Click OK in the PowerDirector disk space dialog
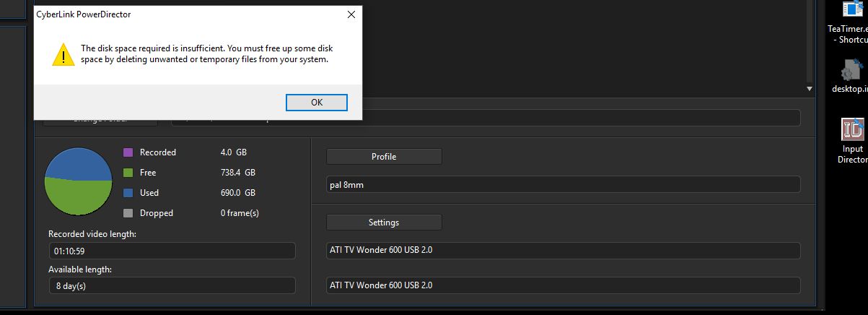The image size is (868, 315). pos(317,102)
